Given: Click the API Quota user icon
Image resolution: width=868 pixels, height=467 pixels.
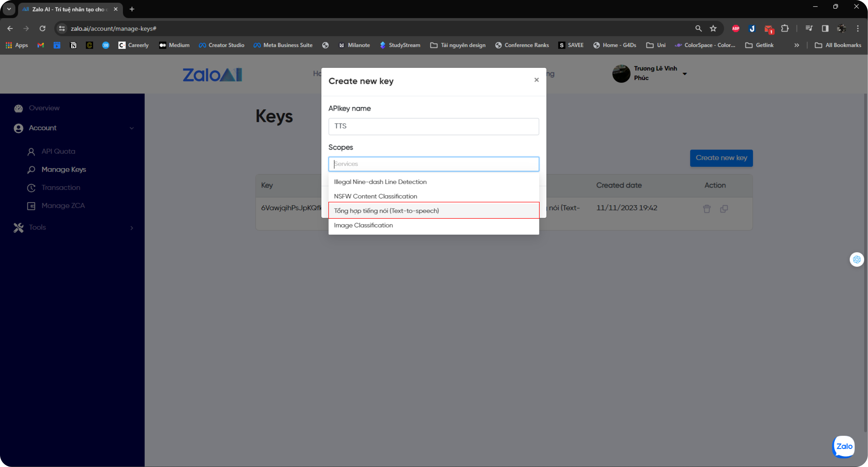Looking at the screenshot, I should point(31,152).
